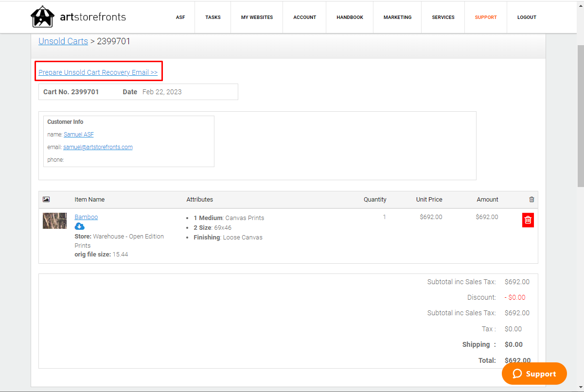Open the Support chat bubble

click(534, 374)
